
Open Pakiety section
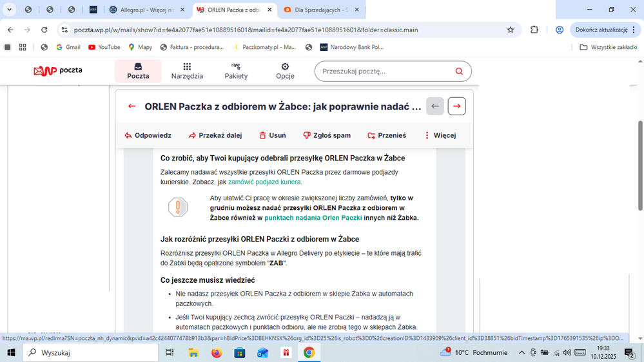coord(236,71)
